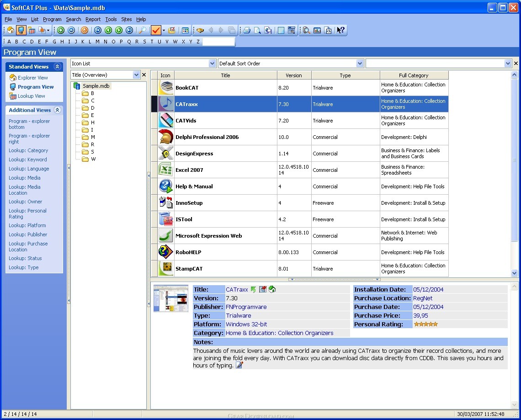Click the alphabet search input field

[x=218, y=42]
